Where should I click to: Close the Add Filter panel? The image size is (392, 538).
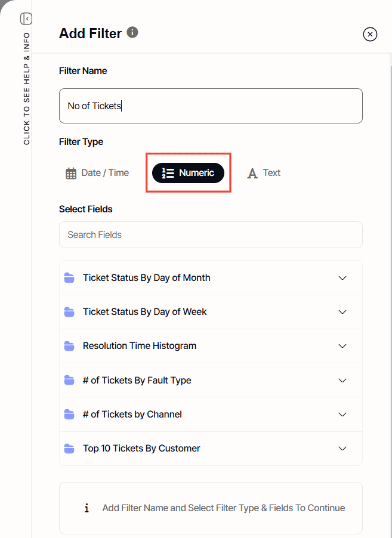pos(370,35)
